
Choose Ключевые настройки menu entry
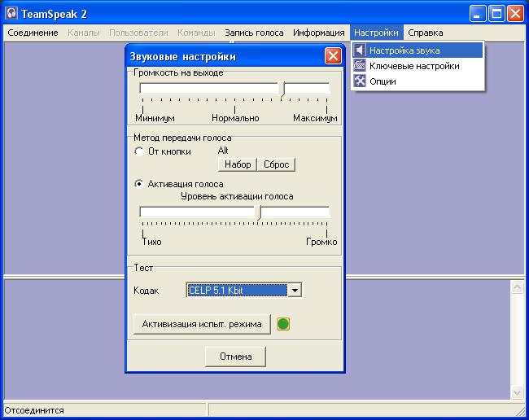tap(418, 66)
